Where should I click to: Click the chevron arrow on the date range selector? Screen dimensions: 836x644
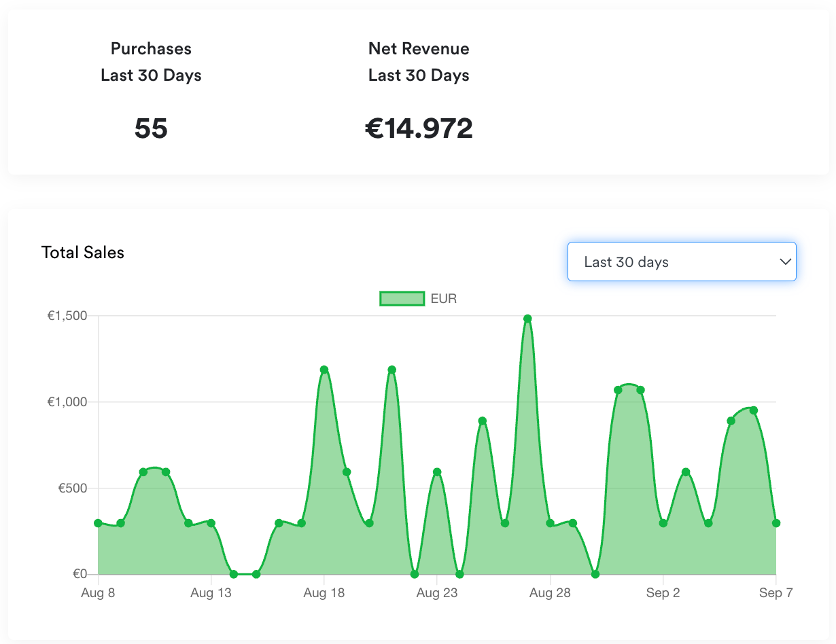coord(785,262)
